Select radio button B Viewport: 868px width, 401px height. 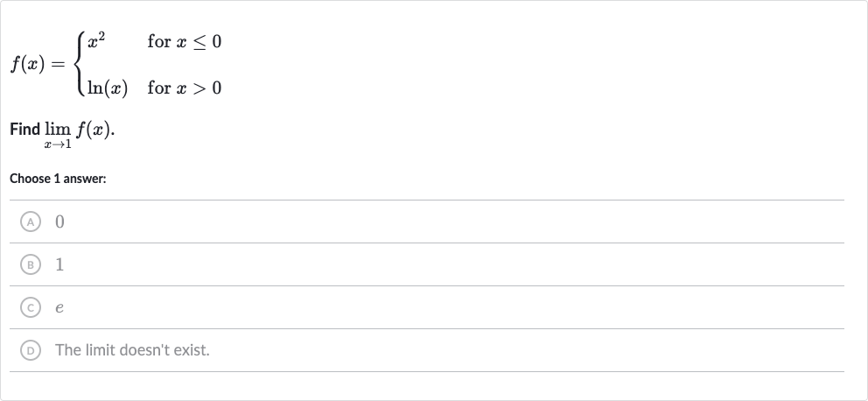[31, 264]
